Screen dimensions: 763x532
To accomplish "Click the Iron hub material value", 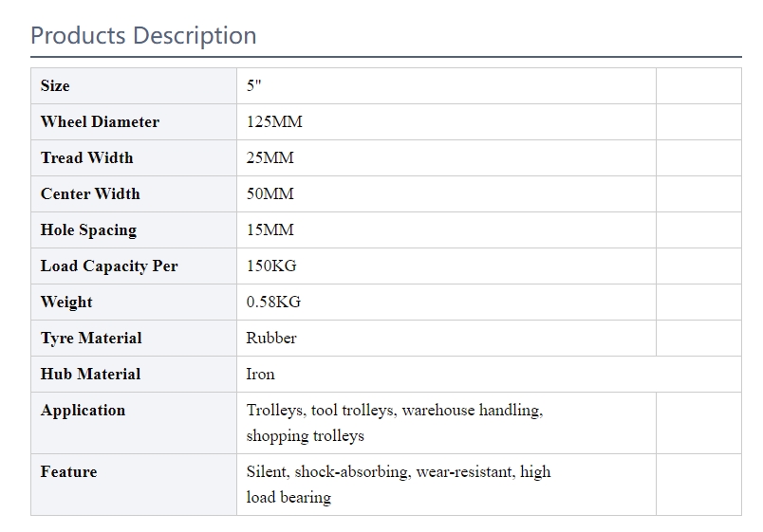I will (260, 374).
